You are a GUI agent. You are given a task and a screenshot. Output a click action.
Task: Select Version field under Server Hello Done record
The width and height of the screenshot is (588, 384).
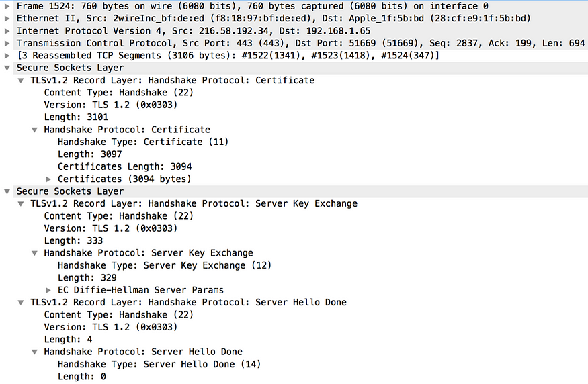tap(111, 328)
